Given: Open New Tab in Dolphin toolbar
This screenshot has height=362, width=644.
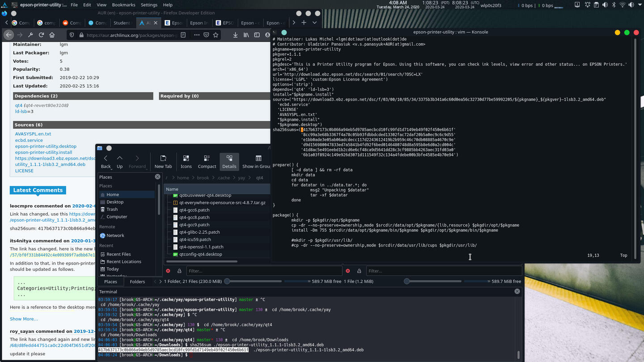Looking at the screenshot, I should tap(163, 162).
